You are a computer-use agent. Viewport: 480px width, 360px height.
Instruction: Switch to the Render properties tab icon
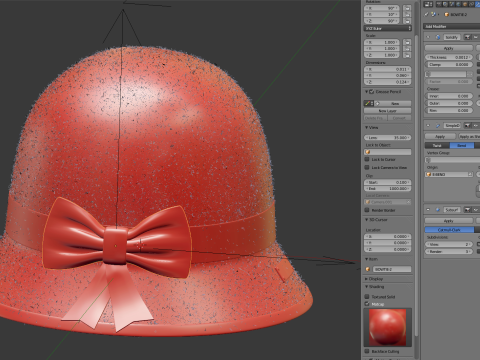(x=440, y=4)
